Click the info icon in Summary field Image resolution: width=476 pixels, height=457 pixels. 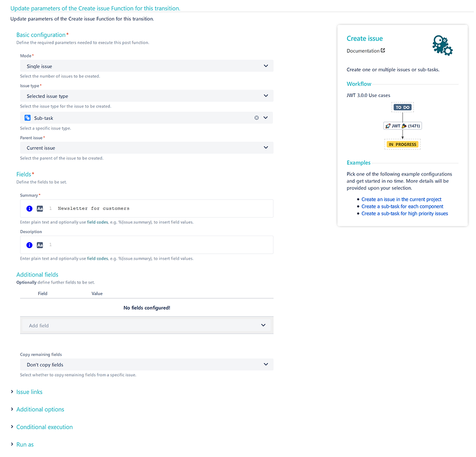pyautogui.click(x=29, y=209)
